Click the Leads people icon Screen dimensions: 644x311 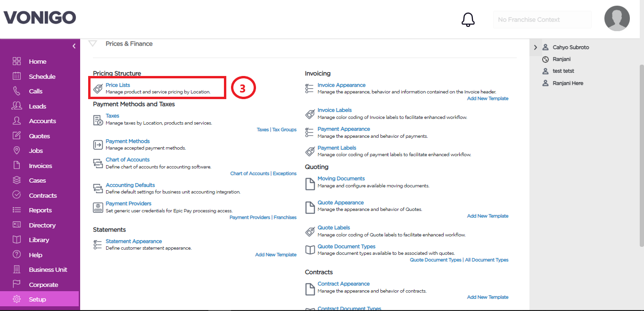[x=17, y=106]
